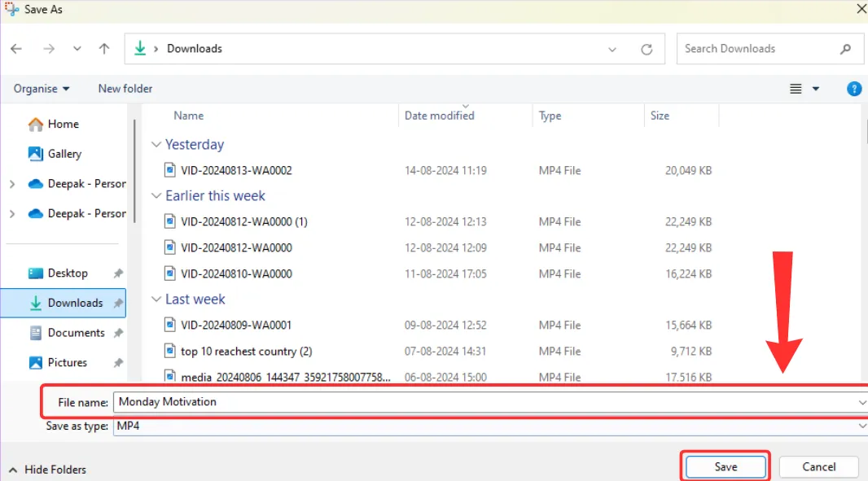Screen dimensions: 868x481
Task: Sort by Date modified column header
Action: tap(439, 116)
